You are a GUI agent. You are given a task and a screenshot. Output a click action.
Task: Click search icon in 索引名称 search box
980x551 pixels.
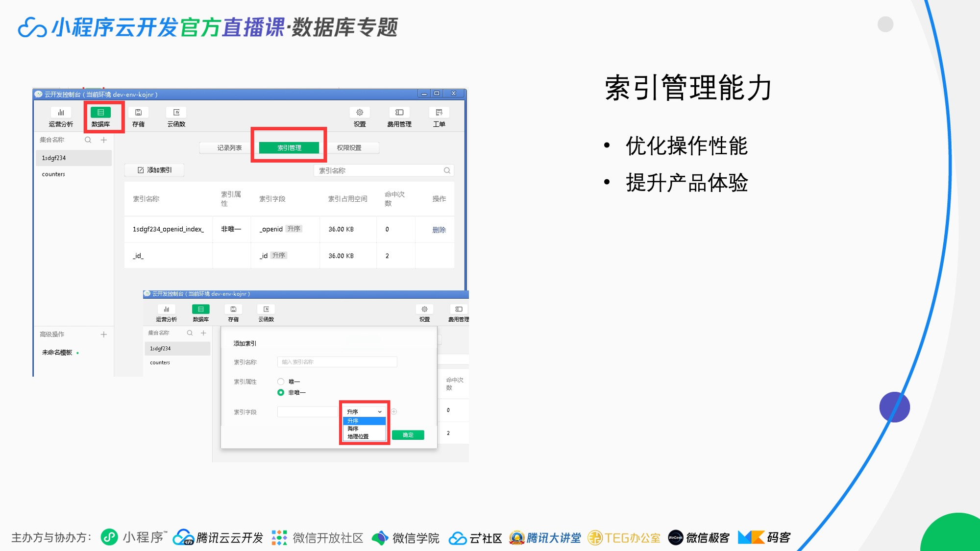pos(447,170)
